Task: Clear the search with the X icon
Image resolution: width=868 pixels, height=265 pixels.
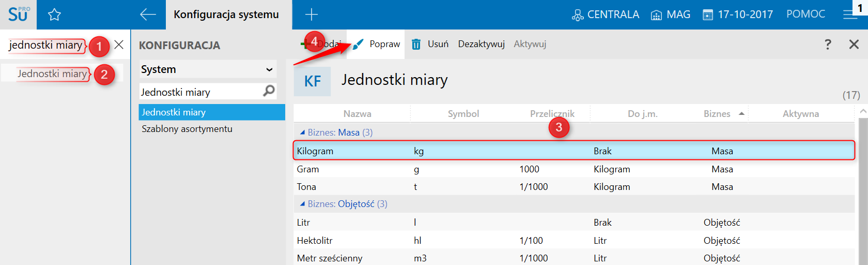Action: (x=119, y=45)
